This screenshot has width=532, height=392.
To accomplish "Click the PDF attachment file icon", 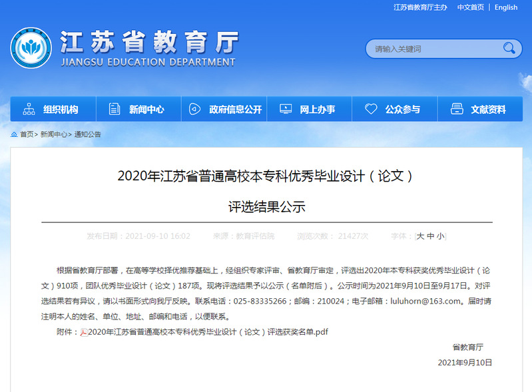I will (x=84, y=332).
